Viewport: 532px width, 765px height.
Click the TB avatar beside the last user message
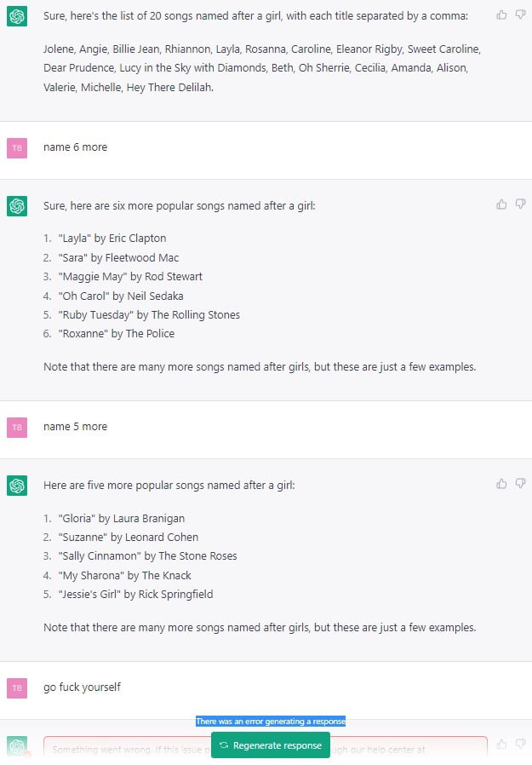[17, 687]
